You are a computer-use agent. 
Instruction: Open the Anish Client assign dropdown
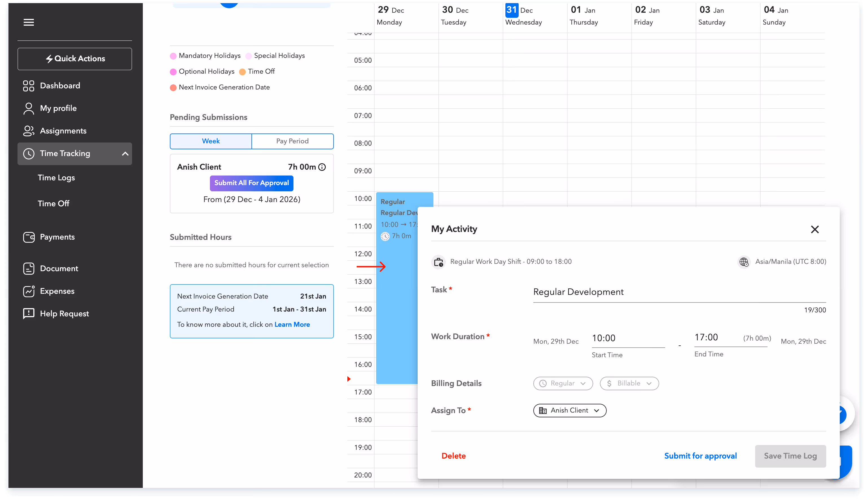point(570,410)
